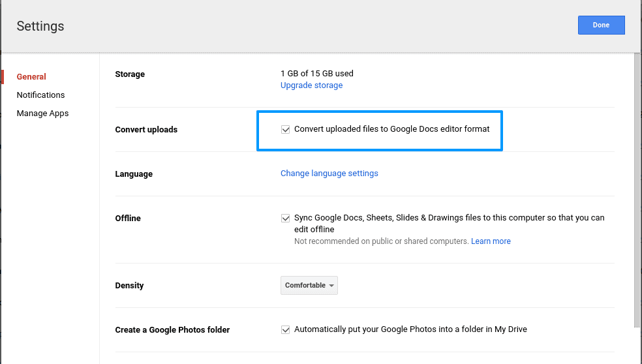Click the 'Not recommended on public' note
The width and height of the screenshot is (642, 364).
[381, 241]
